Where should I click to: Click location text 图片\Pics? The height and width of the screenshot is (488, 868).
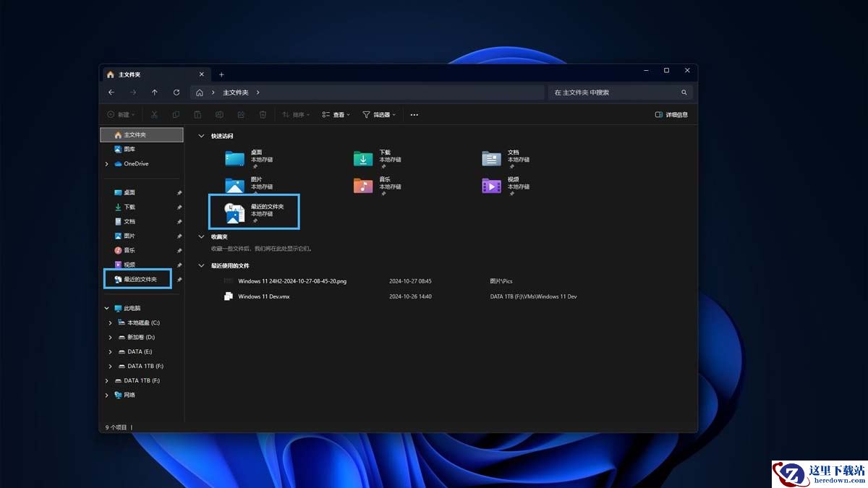click(501, 281)
